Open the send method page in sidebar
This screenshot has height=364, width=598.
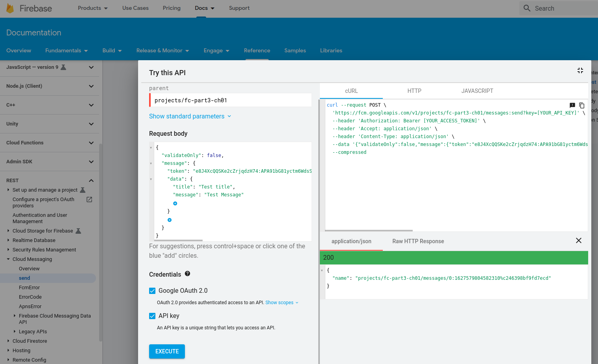coord(24,278)
